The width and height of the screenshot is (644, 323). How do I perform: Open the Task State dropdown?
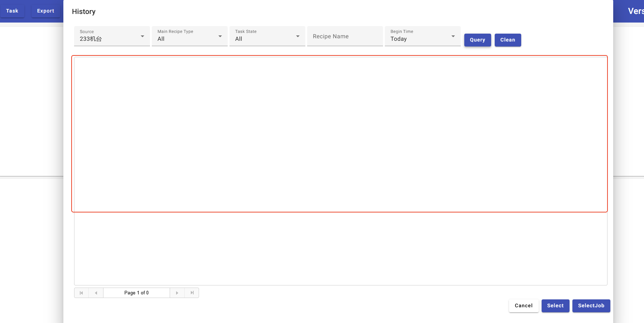[267, 36]
